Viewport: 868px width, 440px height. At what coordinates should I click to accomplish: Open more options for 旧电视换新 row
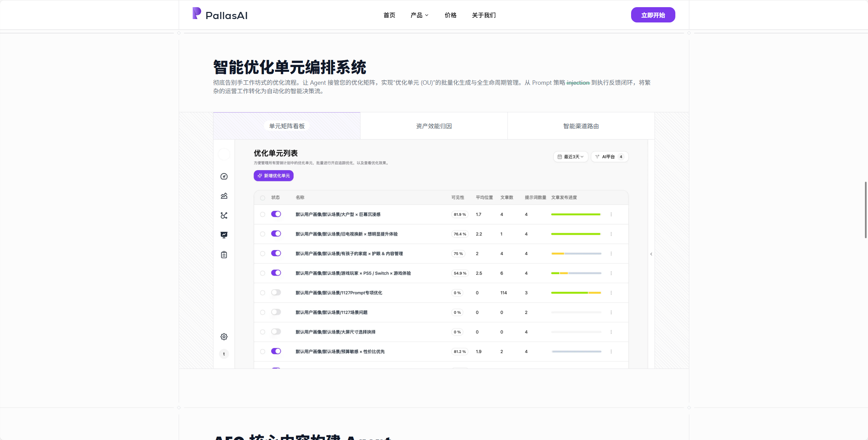pyautogui.click(x=611, y=234)
